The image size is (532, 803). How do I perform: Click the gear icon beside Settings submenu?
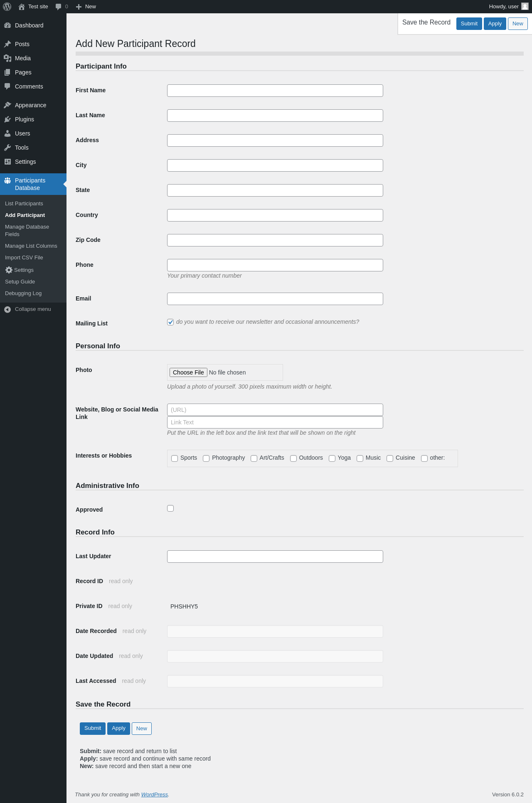(9, 270)
